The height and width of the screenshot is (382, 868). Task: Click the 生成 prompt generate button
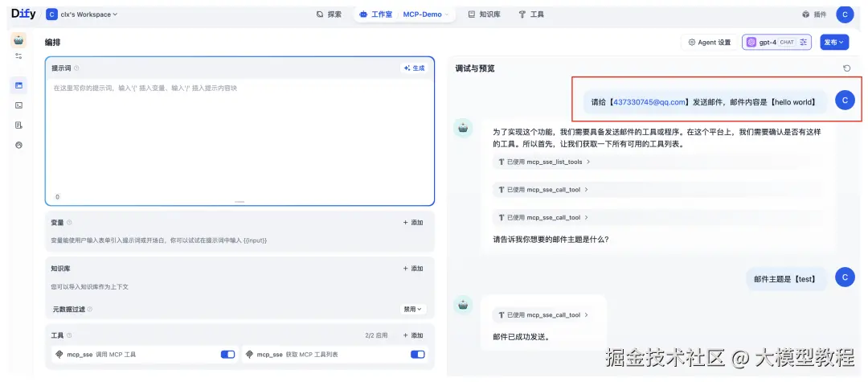click(x=414, y=68)
